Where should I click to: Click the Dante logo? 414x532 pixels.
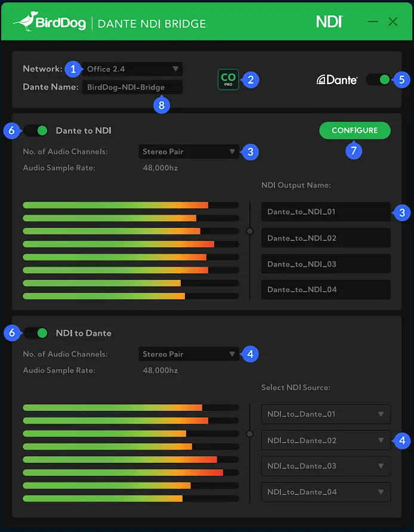(x=336, y=80)
